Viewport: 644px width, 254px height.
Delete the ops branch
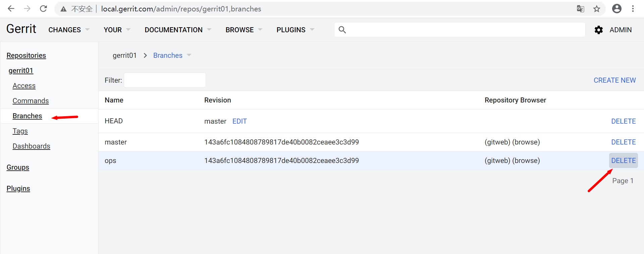[x=623, y=161]
